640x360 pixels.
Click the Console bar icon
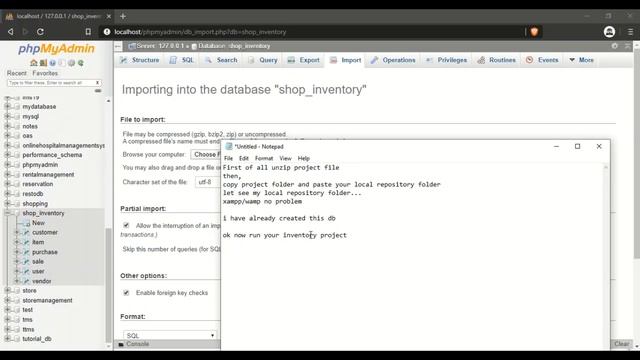(121, 344)
